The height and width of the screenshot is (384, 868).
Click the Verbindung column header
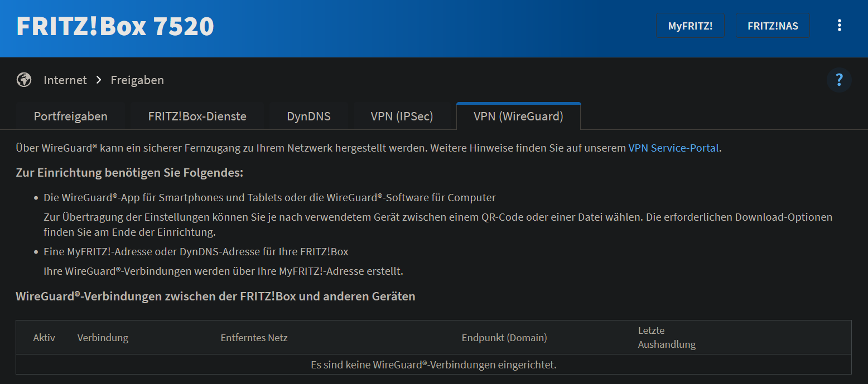(x=103, y=338)
